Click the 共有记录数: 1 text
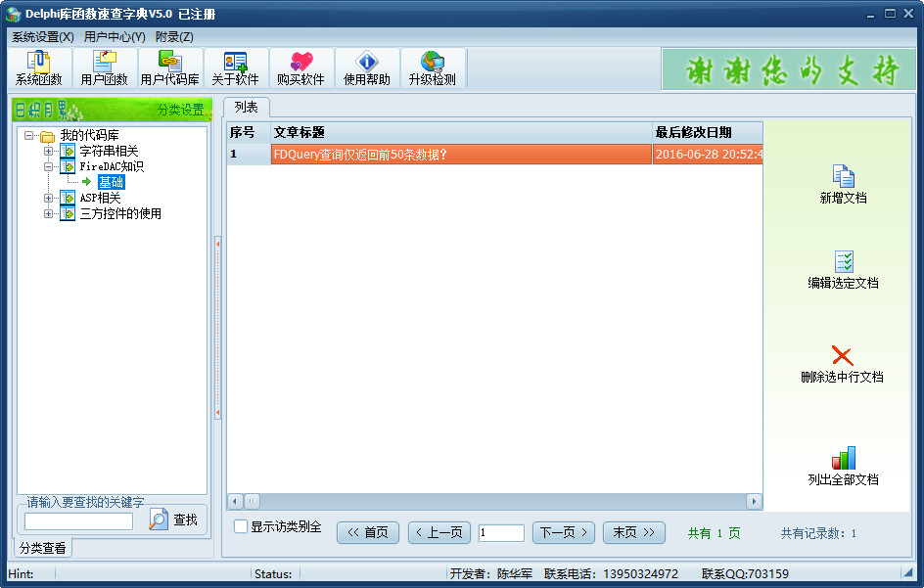 [x=818, y=533]
